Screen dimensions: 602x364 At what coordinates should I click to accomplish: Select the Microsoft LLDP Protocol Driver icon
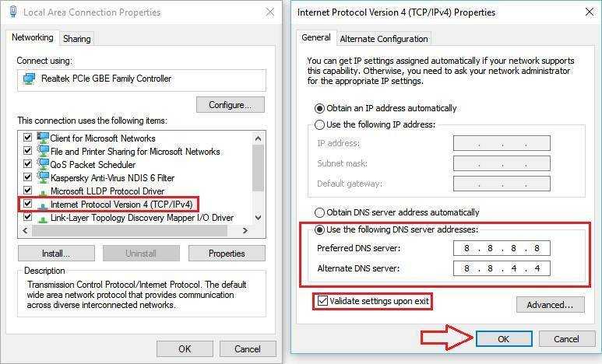pos(43,192)
